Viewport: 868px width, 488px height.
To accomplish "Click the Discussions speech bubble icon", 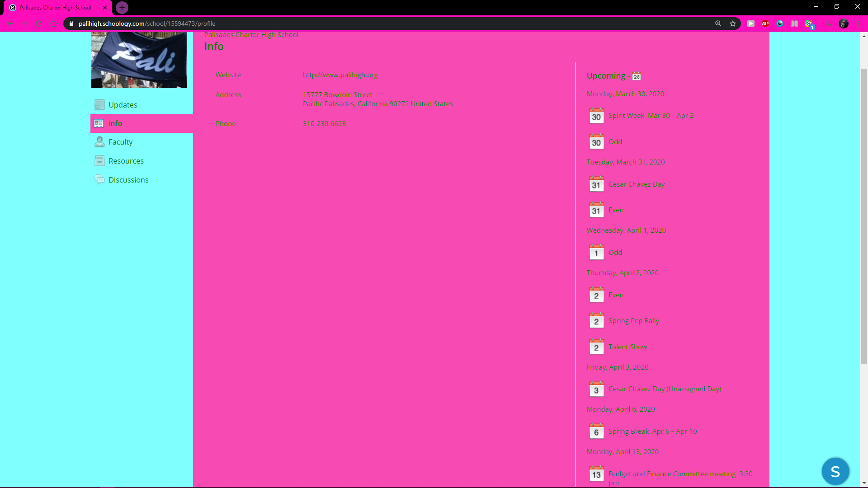I will (99, 180).
